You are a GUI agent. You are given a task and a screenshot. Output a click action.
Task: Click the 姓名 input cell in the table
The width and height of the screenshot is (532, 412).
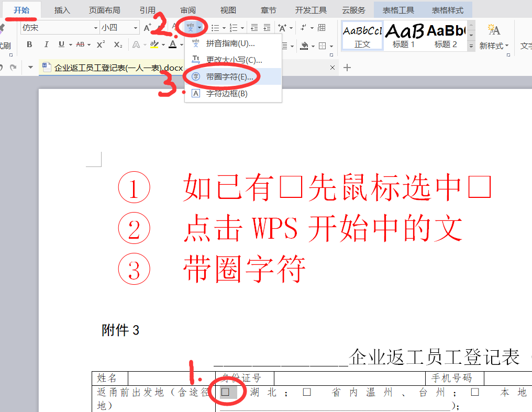click(171, 378)
